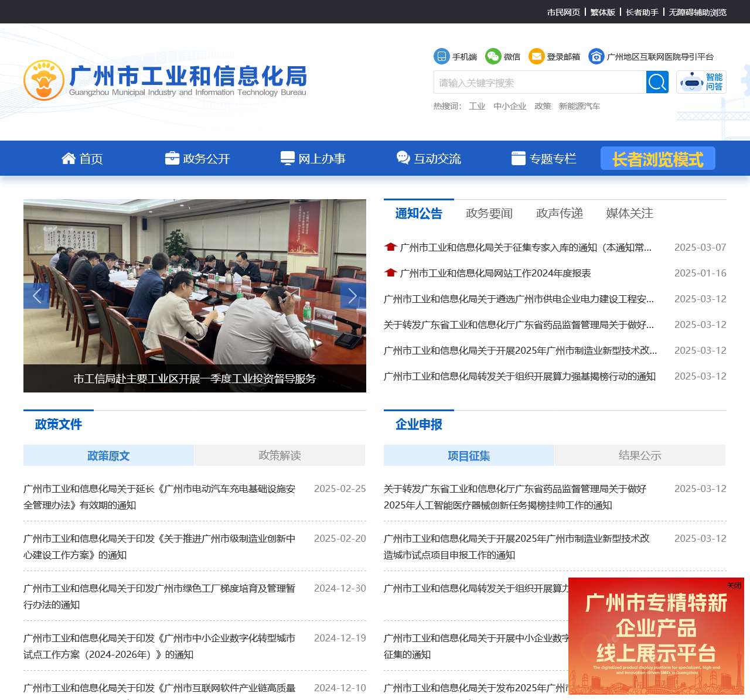Click hot search keyword 政策
Image resolution: width=750 pixels, height=700 pixels.
(543, 106)
